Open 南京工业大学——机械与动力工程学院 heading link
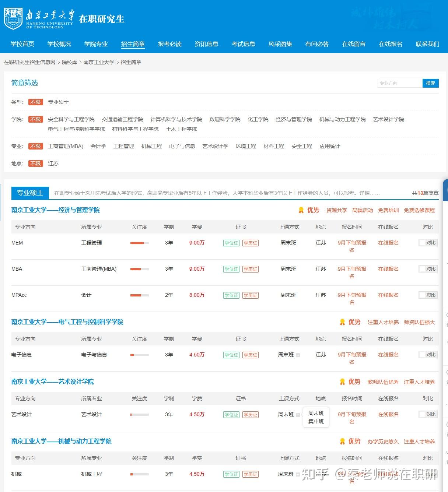This screenshot has height=492, width=448. (62, 441)
